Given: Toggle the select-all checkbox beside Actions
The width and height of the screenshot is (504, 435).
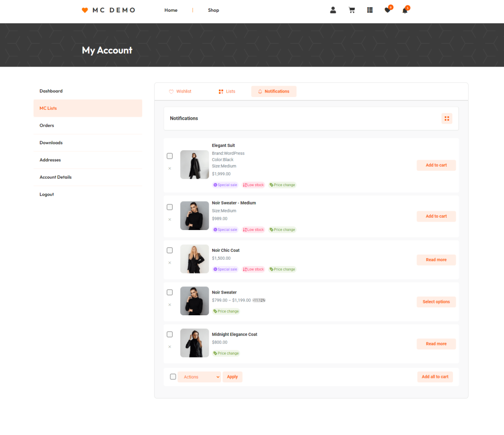Looking at the screenshot, I should click(x=173, y=377).
